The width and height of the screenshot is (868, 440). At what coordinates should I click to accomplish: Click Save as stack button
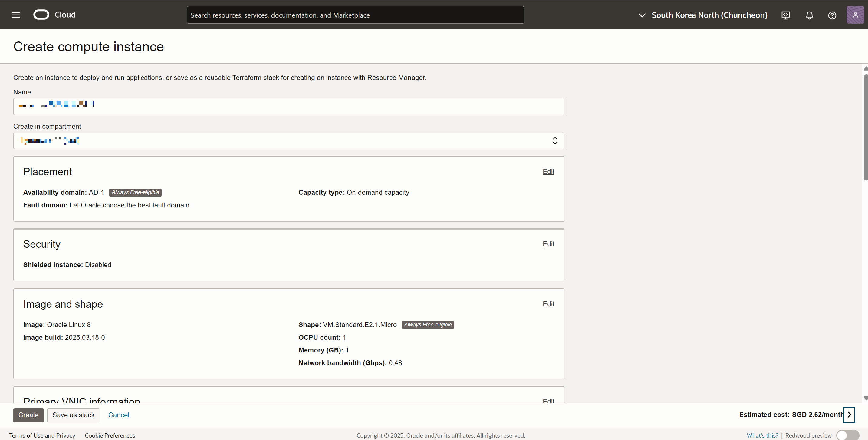point(74,415)
